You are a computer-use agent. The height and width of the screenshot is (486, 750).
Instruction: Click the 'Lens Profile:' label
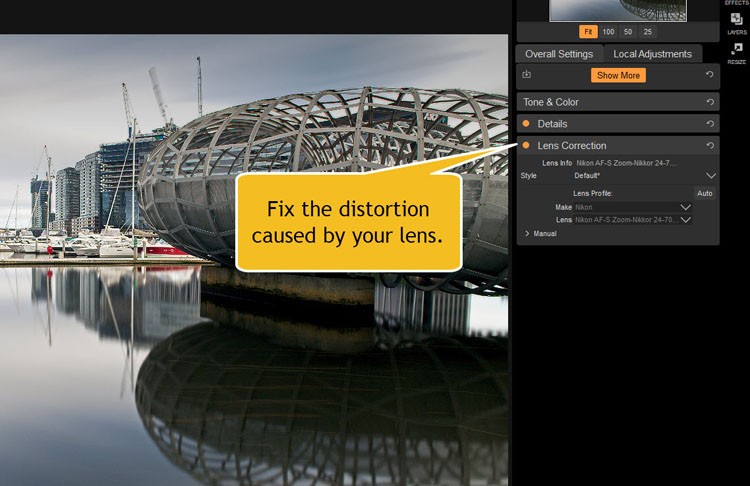pos(593,193)
